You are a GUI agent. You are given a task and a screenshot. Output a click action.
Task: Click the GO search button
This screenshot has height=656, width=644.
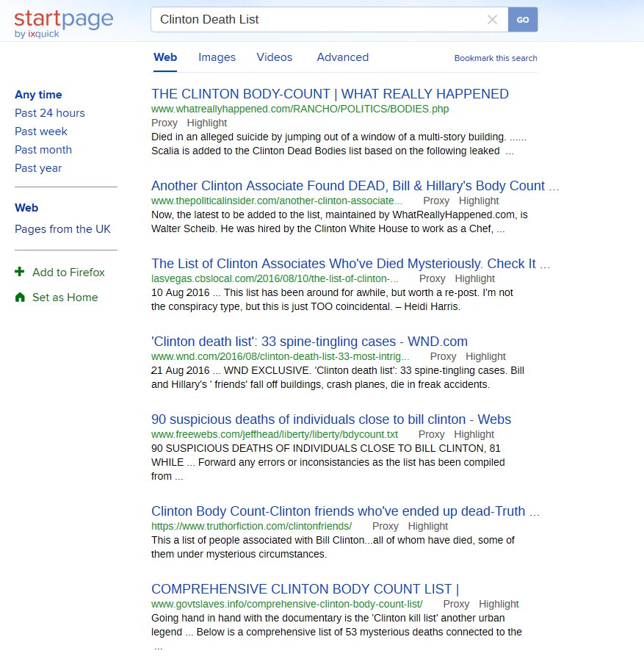(x=523, y=20)
